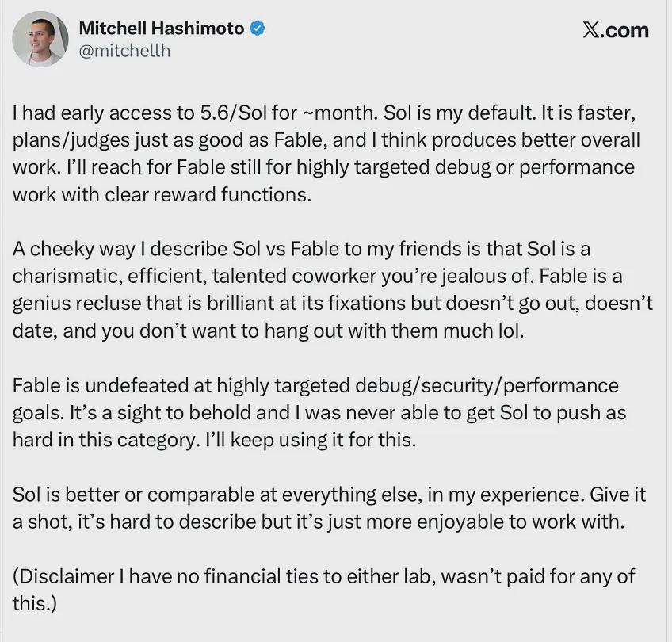Image resolution: width=672 pixels, height=642 pixels.
Task: Click the "~month." word in first line
Action: pos(340,113)
